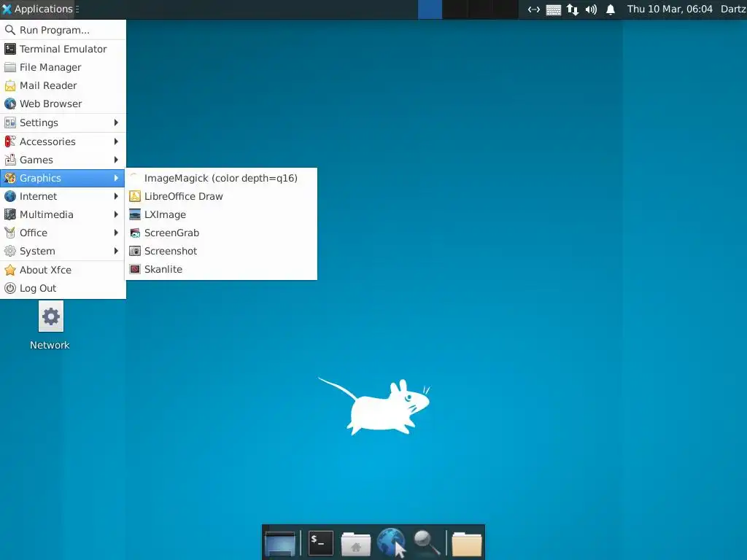The width and height of the screenshot is (747, 560).
Task: Expand the System submenu
Action: coord(63,251)
